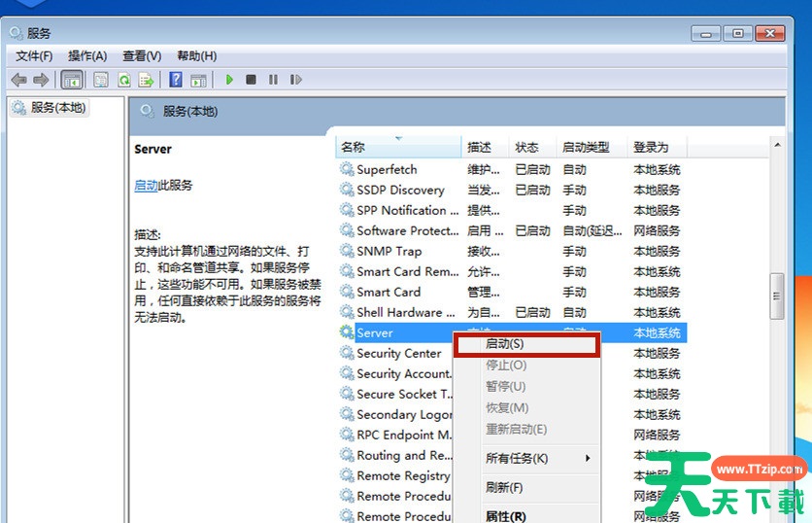Sort by the 名称 column header
Screen dimensions: 812x523
[354, 147]
